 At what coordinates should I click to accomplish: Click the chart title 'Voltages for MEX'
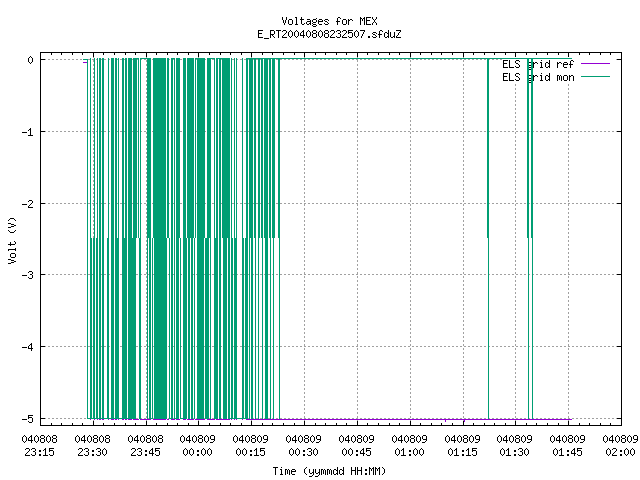[x=329, y=21]
